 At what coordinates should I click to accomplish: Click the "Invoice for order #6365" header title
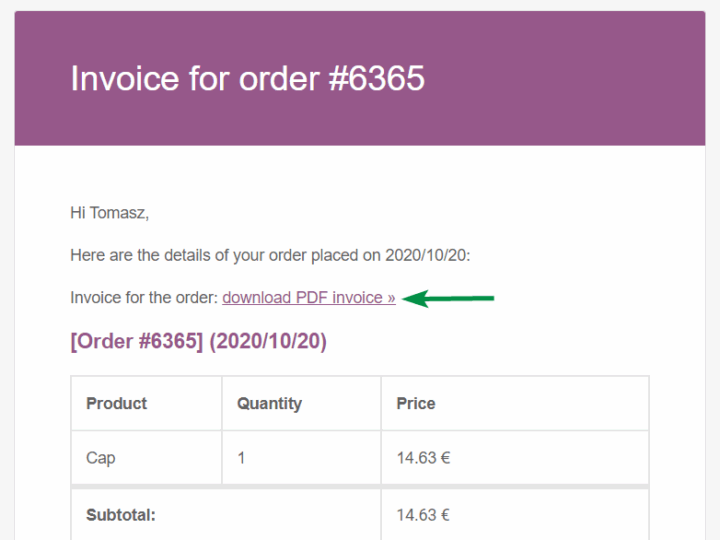247,78
